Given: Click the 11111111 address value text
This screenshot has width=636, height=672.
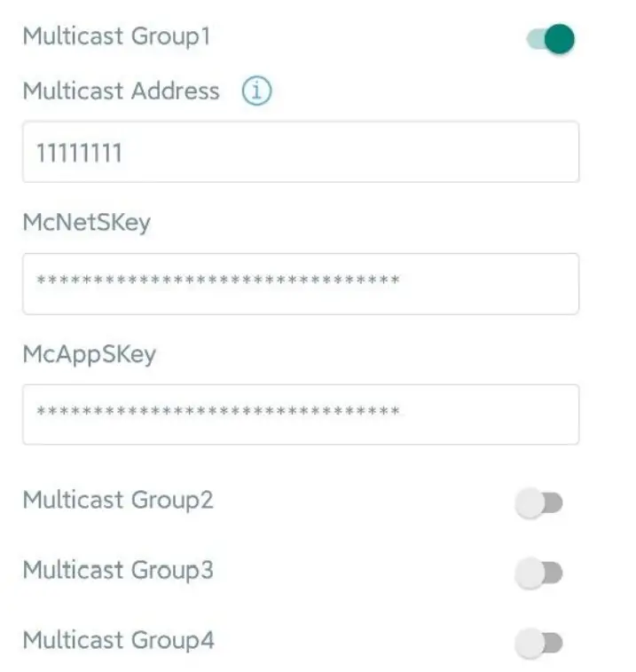Looking at the screenshot, I should [x=79, y=154].
